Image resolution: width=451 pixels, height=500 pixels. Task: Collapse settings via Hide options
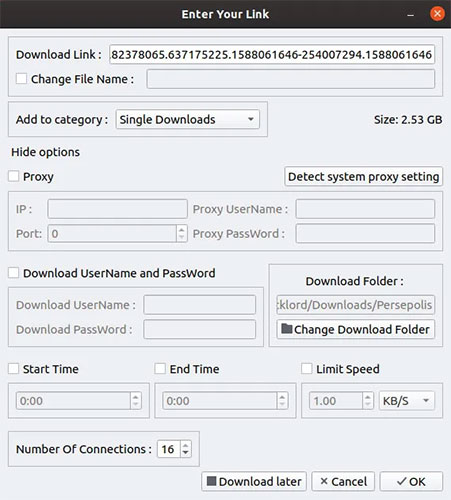(x=45, y=152)
